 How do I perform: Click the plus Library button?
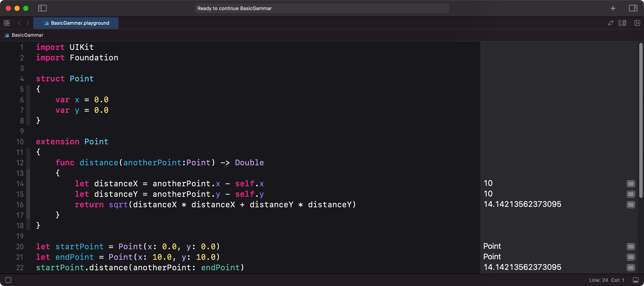coord(613,9)
